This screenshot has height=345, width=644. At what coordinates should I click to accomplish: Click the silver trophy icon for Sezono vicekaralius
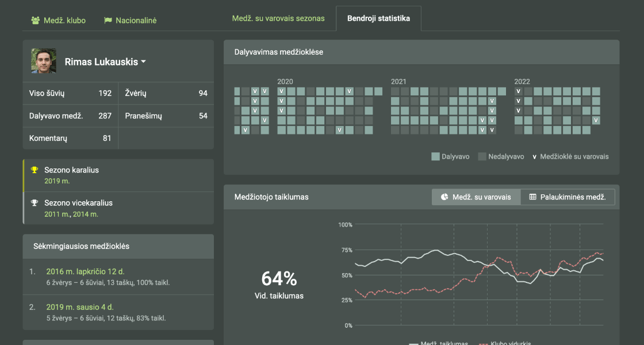35,203
